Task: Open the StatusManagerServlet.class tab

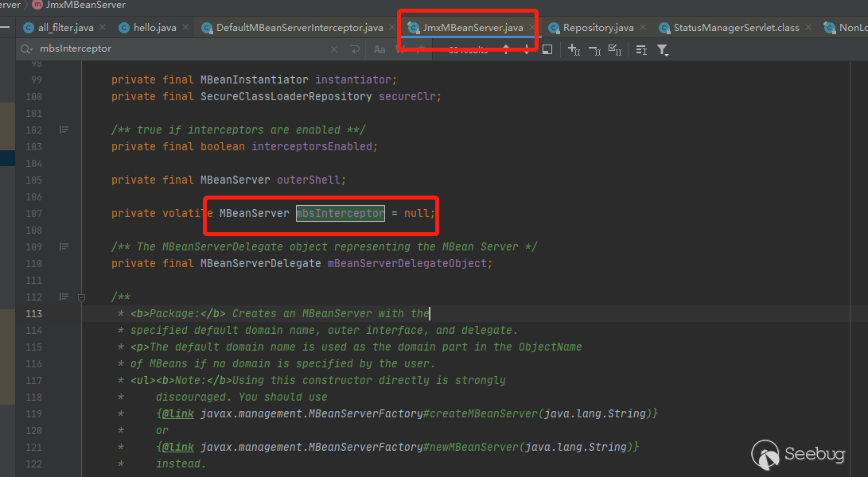Action: click(x=735, y=28)
